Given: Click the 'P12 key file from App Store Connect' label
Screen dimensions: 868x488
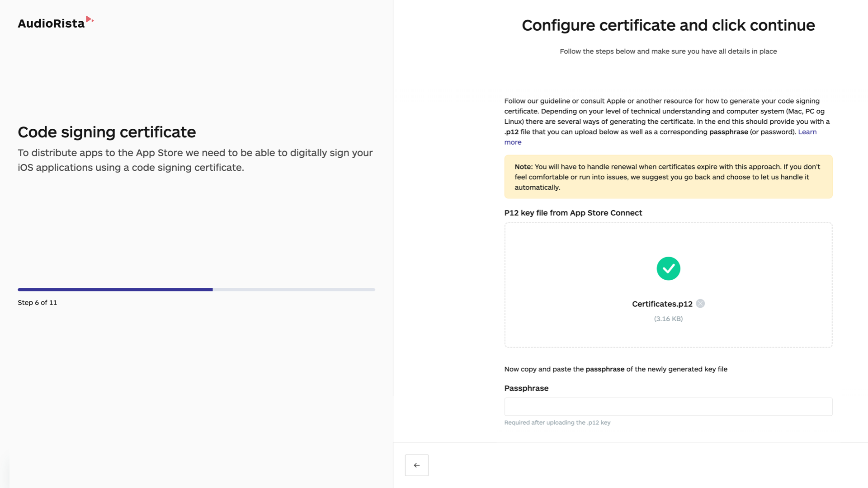Looking at the screenshot, I should click(x=573, y=213).
